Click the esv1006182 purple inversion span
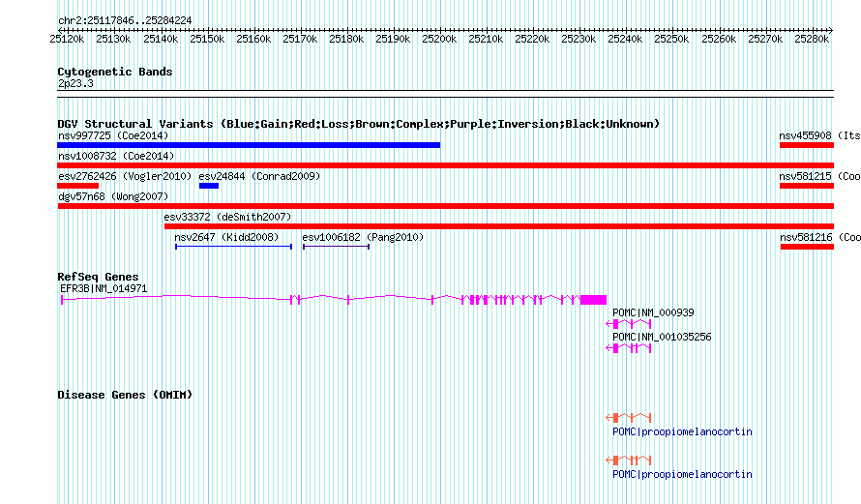Screen dimensions: 861x504 [x=336, y=247]
